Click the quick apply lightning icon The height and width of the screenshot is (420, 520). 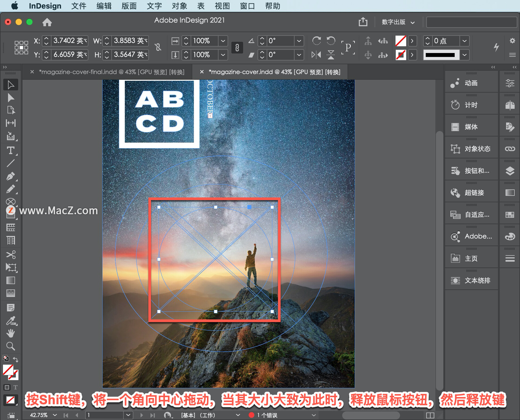(x=496, y=47)
